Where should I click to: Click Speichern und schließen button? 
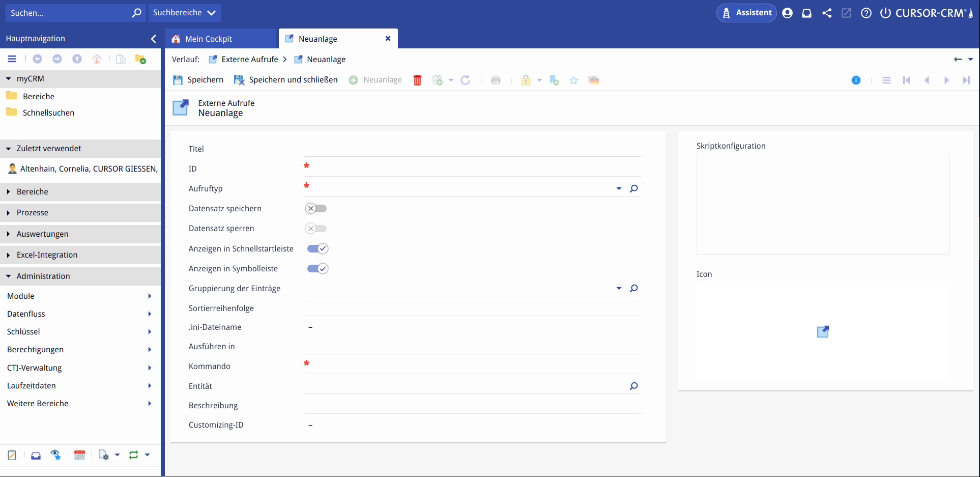coord(286,80)
